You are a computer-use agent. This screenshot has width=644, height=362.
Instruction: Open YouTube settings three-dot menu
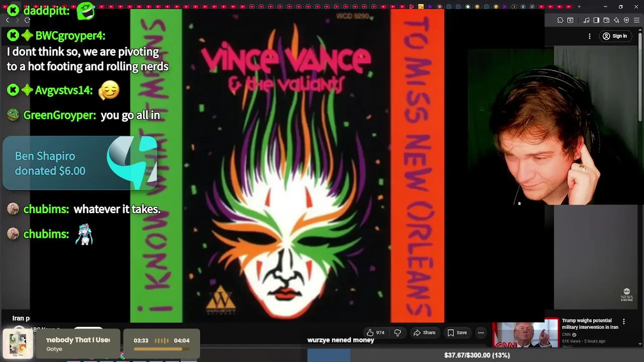(x=590, y=36)
